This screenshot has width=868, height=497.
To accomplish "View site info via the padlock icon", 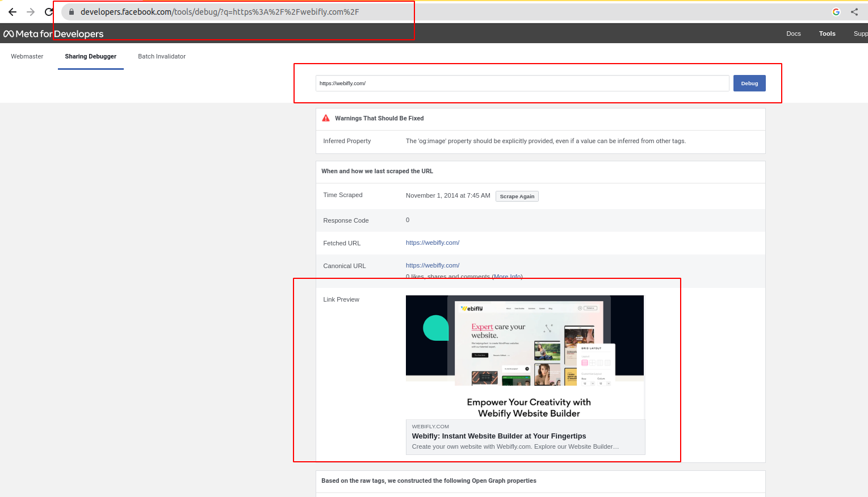I will [x=72, y=12].
